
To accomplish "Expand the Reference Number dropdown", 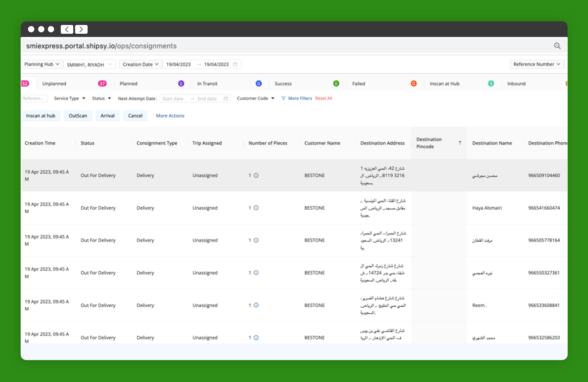I will coord(536,64).
